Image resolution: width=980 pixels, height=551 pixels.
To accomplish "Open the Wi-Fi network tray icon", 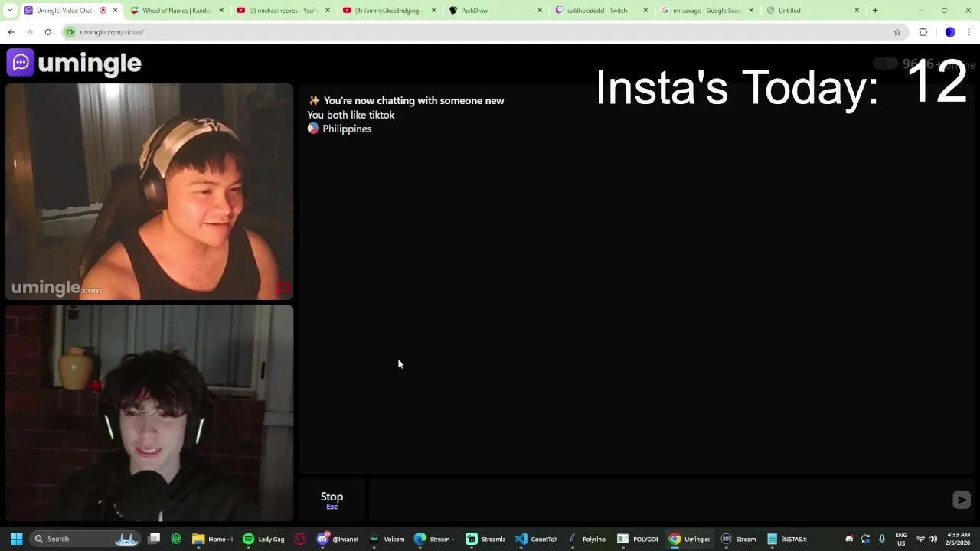I will pos(920,539).
